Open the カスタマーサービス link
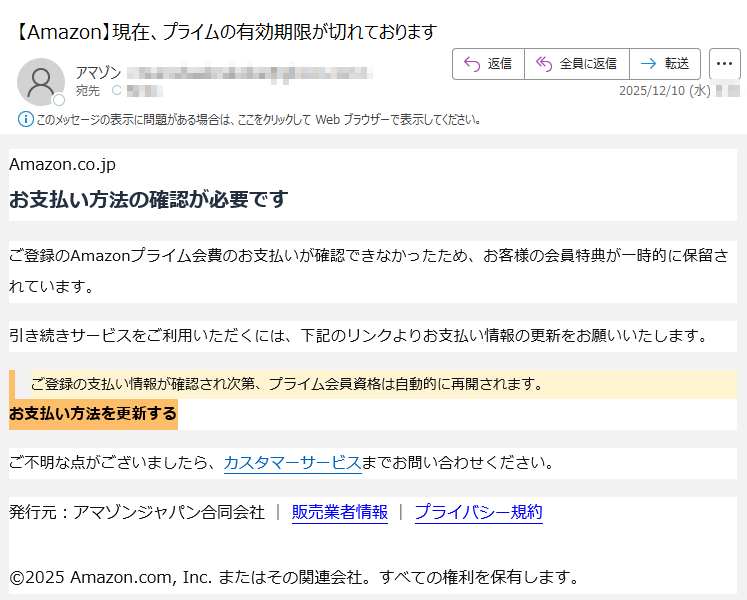This screenshot has height=600, width=747. (292, 463)
